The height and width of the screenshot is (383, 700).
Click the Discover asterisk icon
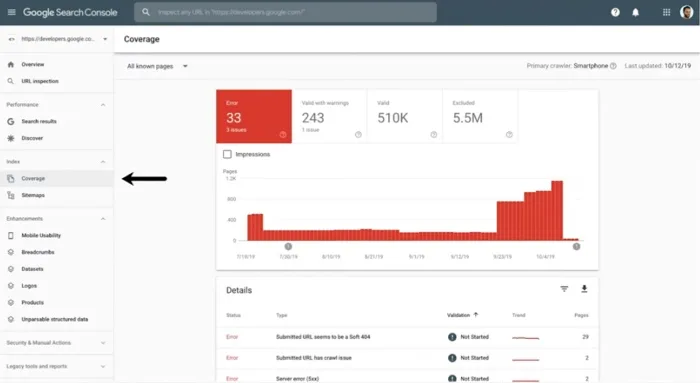pyautogui.click(x=11, y=138)
